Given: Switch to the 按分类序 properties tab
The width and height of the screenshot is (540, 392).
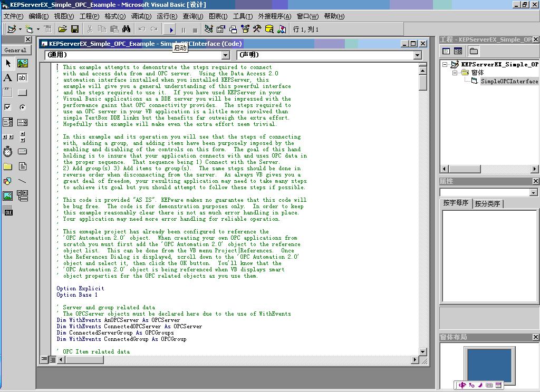Looking at the screenshot, I should (x=487, y=203).
